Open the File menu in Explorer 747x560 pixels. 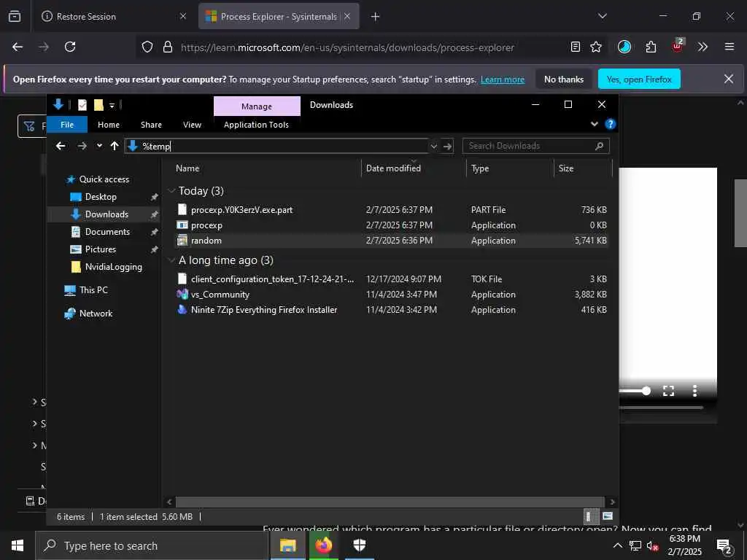(67, 124)
